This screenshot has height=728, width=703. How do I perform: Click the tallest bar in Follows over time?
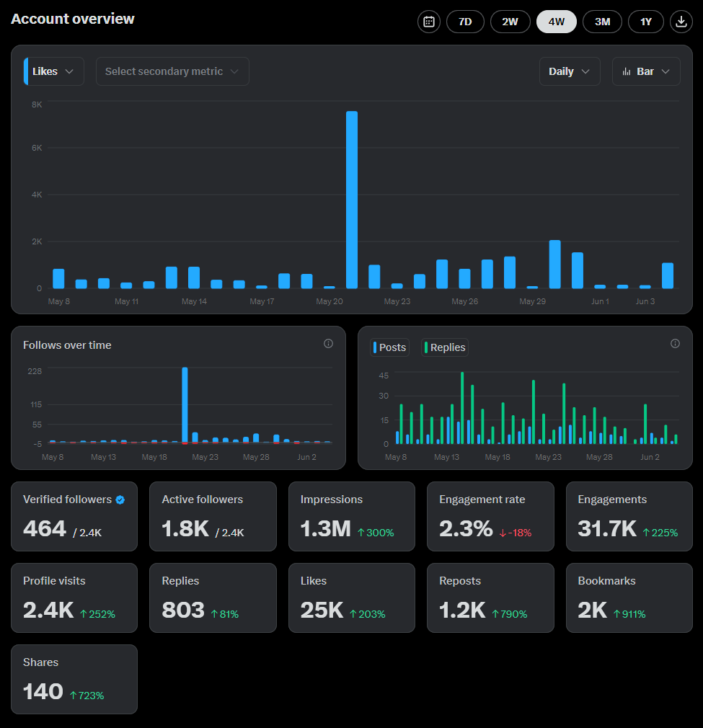(x=185, y=405)
